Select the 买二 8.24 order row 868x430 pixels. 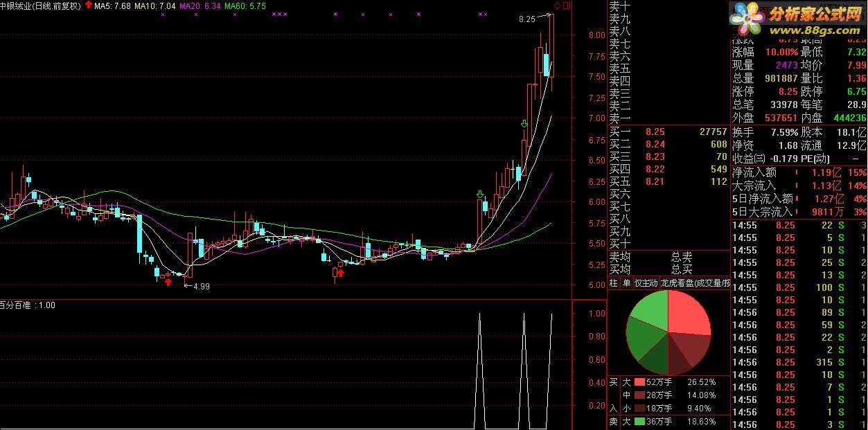tap(668, 144)
